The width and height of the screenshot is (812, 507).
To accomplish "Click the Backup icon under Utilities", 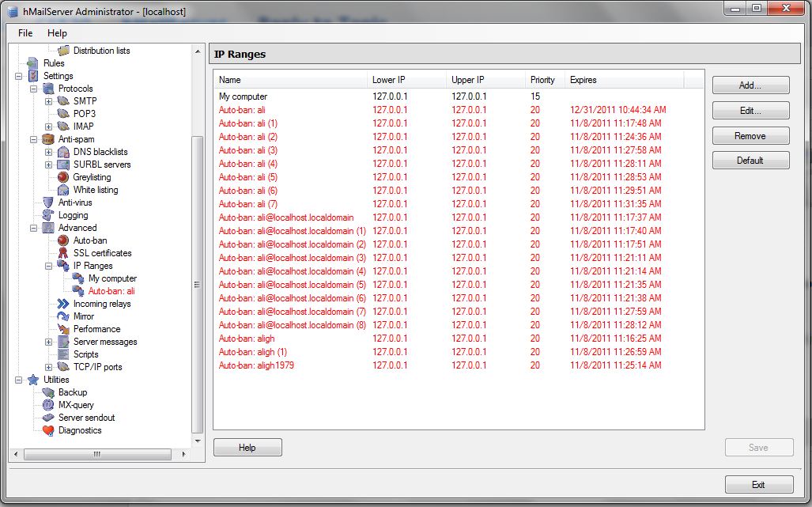I will pyautogui.click(x=48, y=392).
